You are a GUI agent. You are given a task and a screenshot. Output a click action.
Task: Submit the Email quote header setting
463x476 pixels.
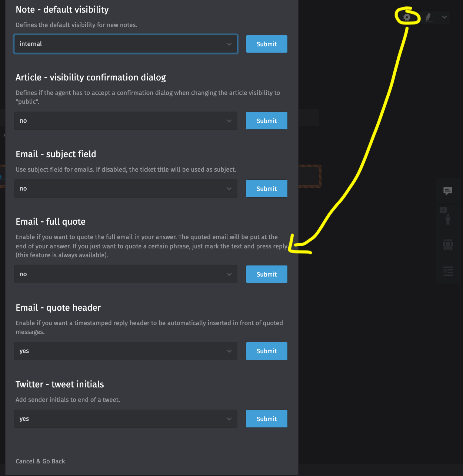coord(266,351)
